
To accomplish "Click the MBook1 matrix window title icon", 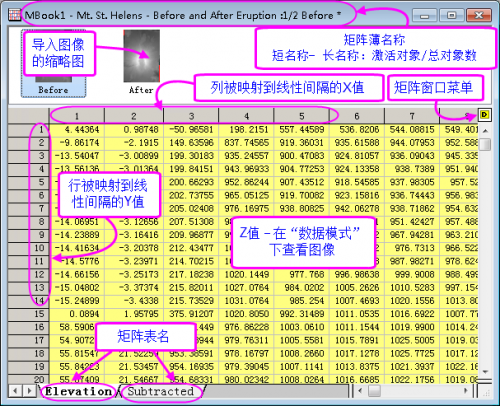I will (x=14, y=15).
